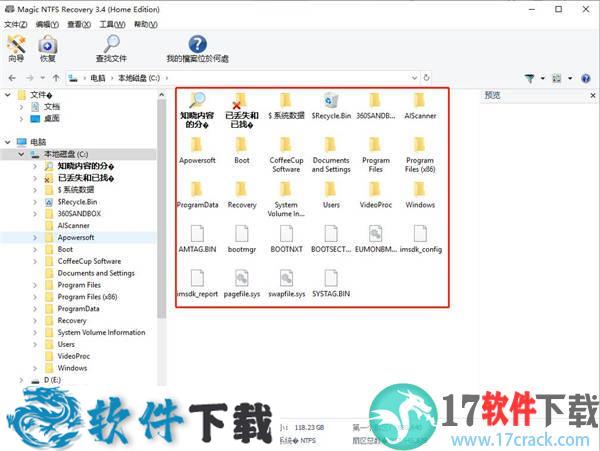Click the filter funnel icon
Viewport: 600px width, 451px height.
click(530, 77)
